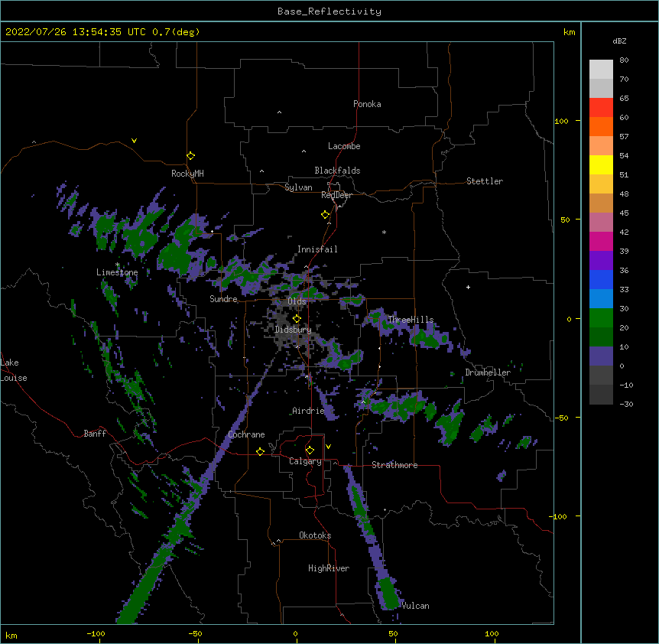Click the Airdrie city label
Screen dimensions: 659x644
308,411
